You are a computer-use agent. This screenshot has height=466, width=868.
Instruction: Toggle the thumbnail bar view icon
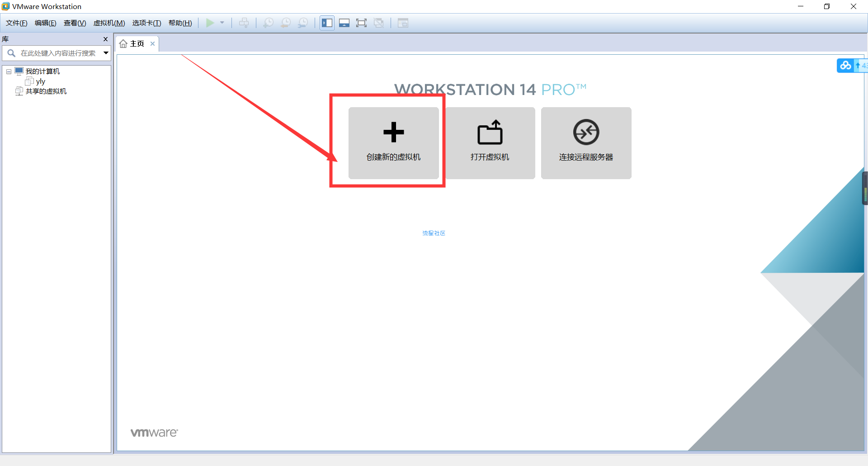pos(344,23)
